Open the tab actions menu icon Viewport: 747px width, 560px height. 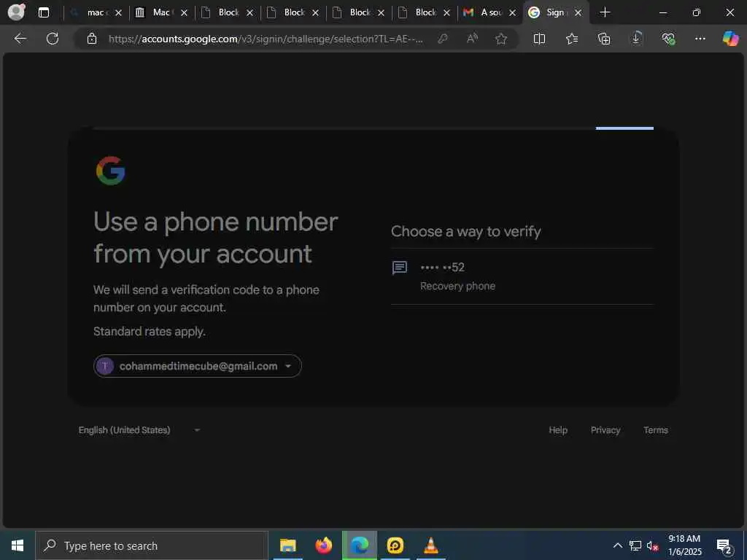(43, 12)
